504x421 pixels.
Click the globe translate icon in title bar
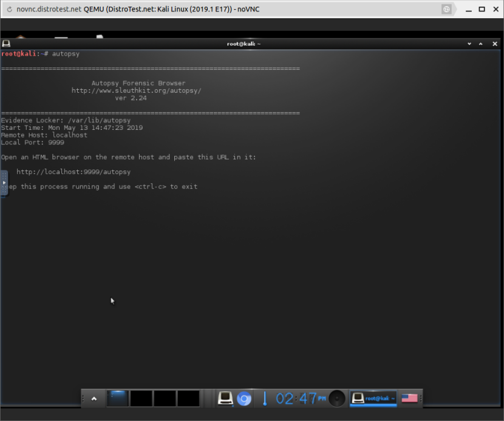(446, 9)
